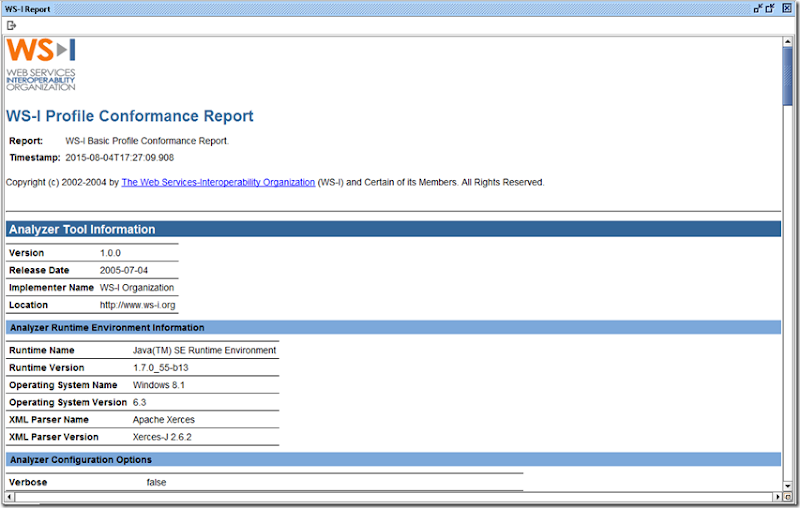This screenshot has width=800, height=508.
Task: Click the Operating System Version label
Action: [68, 402]
